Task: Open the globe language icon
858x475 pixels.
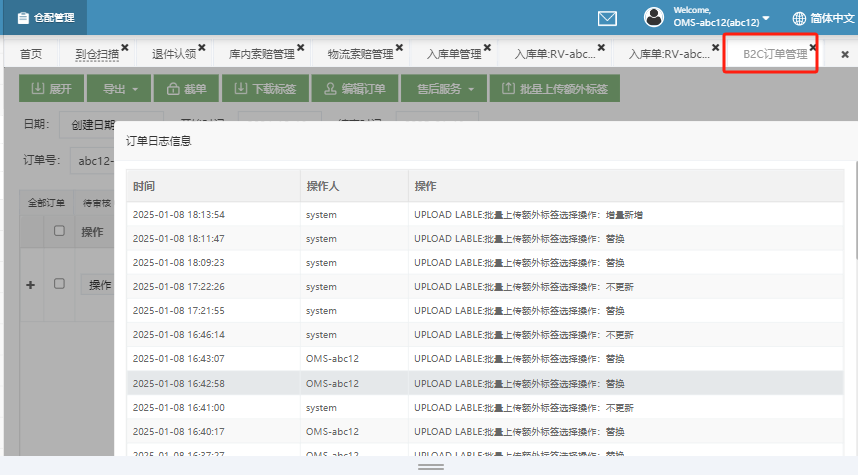Action: 799,18
